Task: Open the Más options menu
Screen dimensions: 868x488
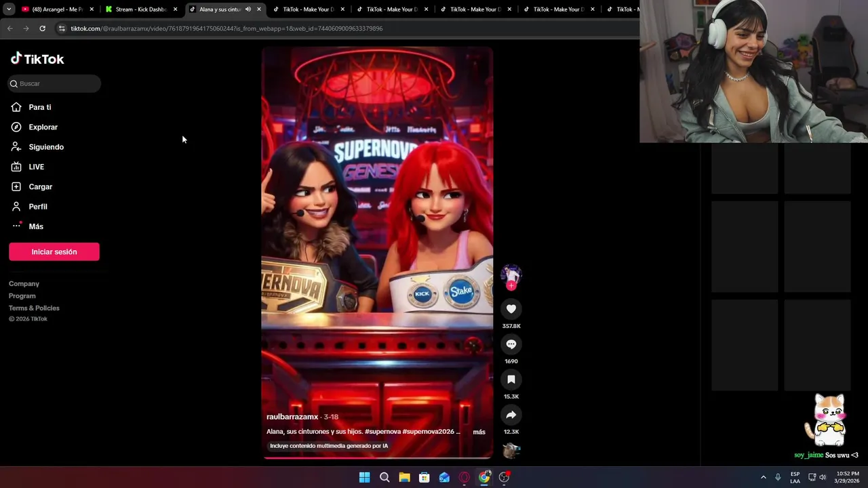Action: [36, 226]
